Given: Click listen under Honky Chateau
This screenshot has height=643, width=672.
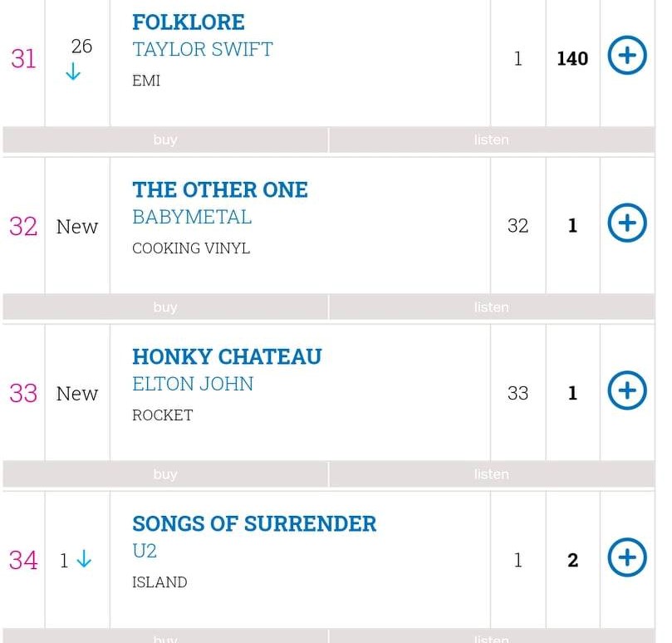Looking at the screenshot, I should 492,474.
